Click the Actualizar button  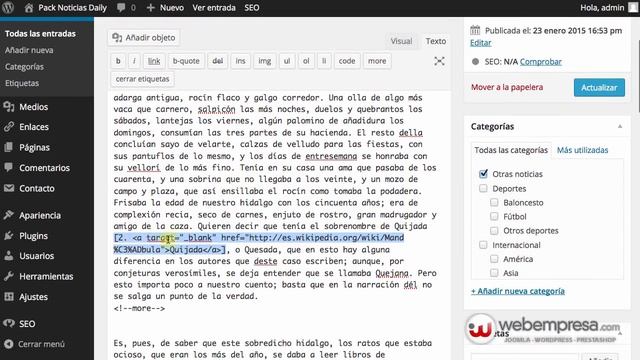point(599,87)
